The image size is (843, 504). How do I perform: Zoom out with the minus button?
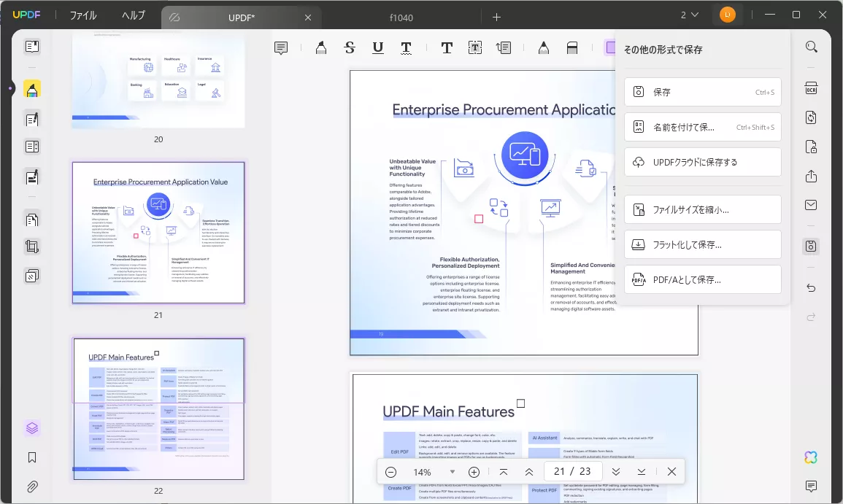(391, 473)
